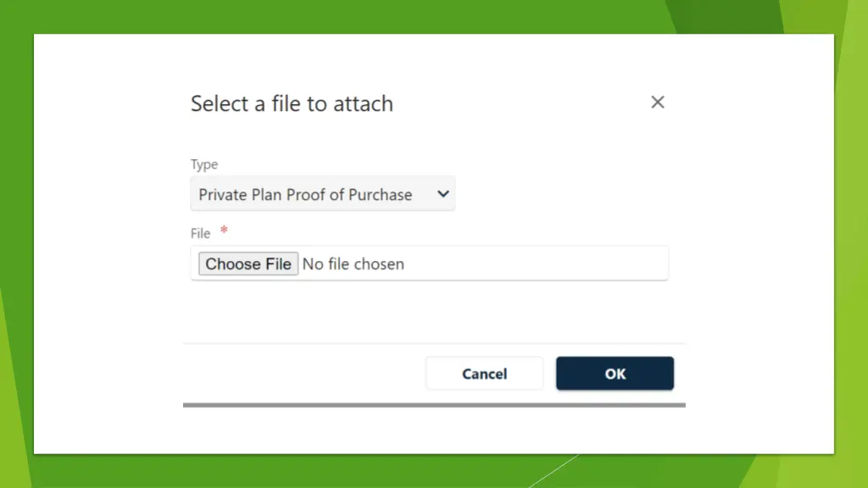
Task: Click blank space below the file input
Action: coord(424,309)
